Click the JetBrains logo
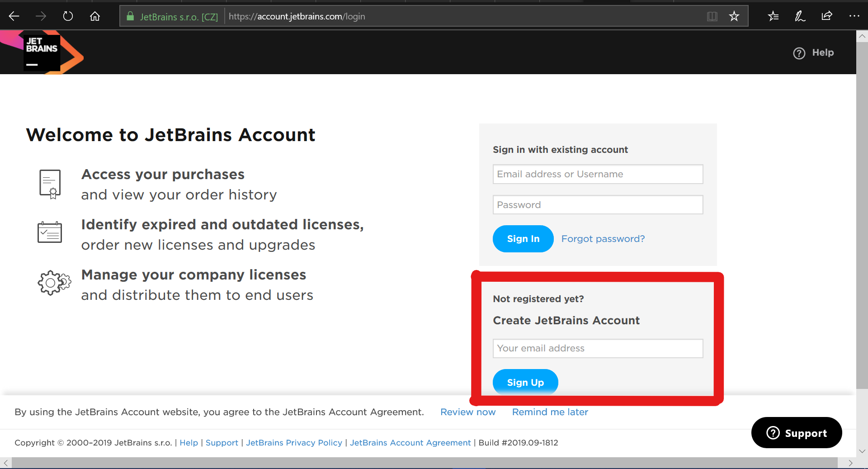Screen dimensions: 868x469 (42, 52)
